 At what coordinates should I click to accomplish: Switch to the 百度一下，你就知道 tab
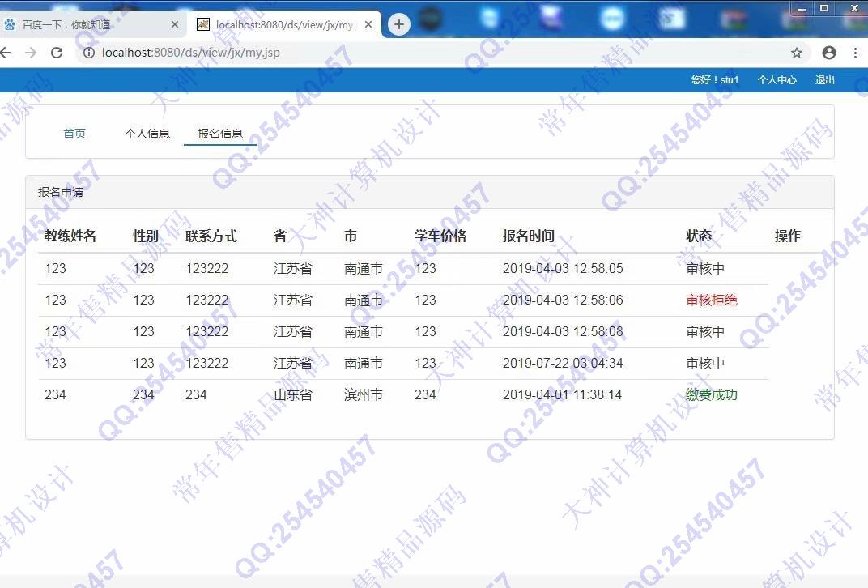click(x=91, y=24)
